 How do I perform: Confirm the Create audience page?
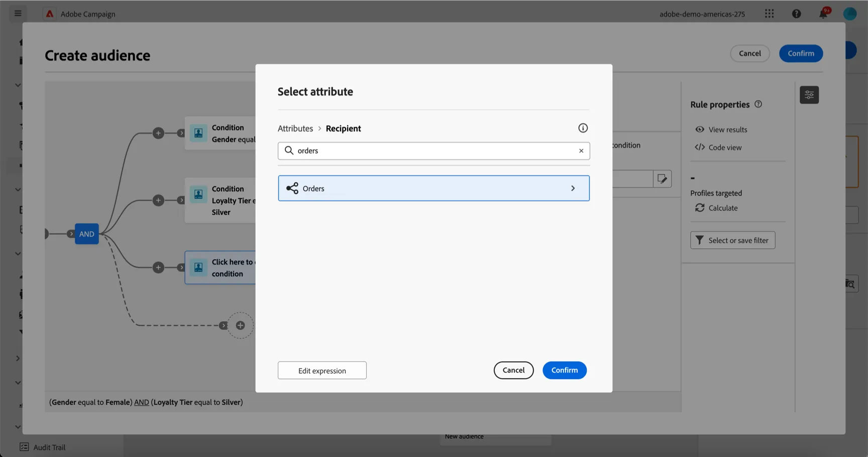pyautogui.click(x=801, y=53)
